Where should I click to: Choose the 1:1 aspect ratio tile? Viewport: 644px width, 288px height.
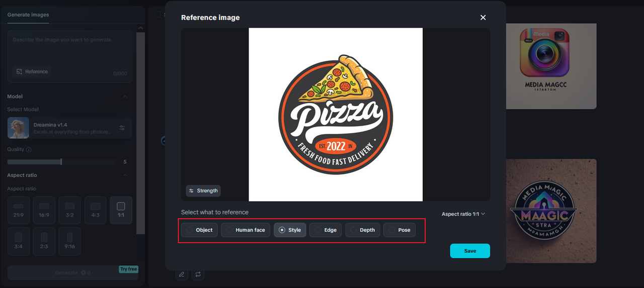(121, 210)
